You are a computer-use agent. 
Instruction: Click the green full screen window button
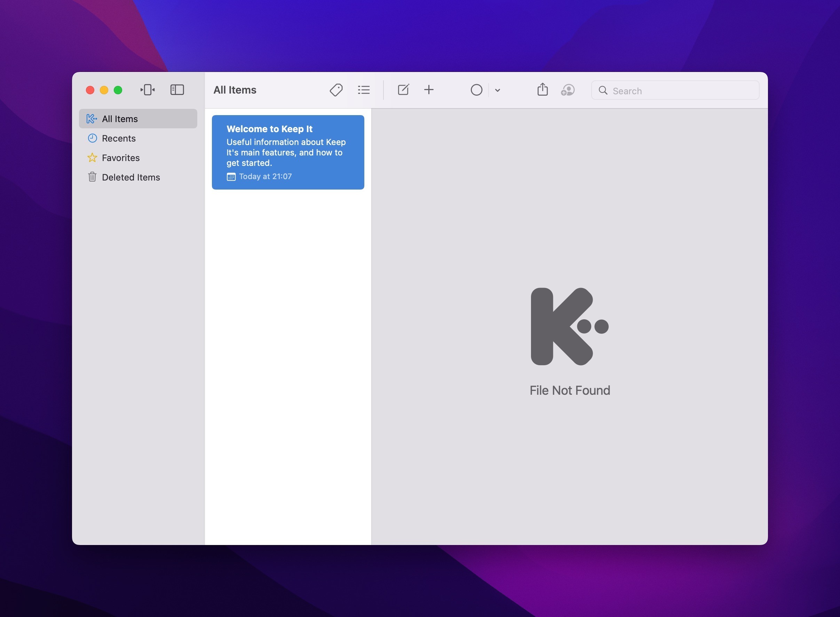118,90
